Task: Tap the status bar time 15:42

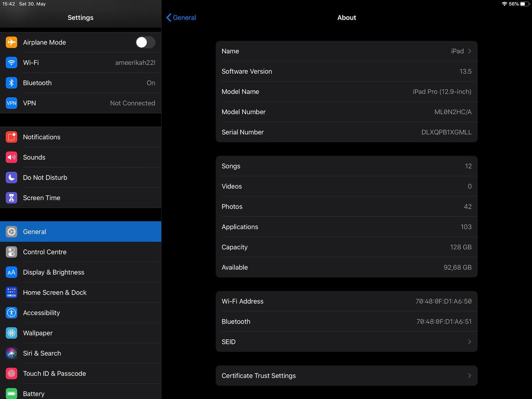Action: point(9,4)
